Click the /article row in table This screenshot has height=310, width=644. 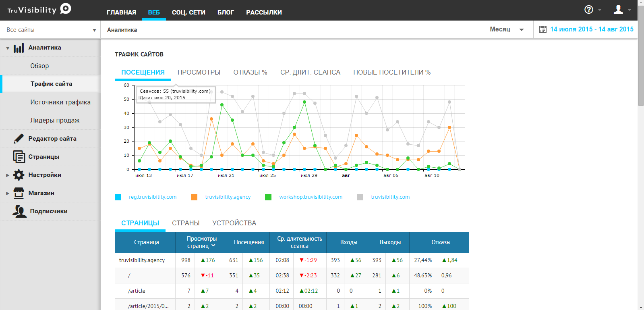click(x=137, y=291)
